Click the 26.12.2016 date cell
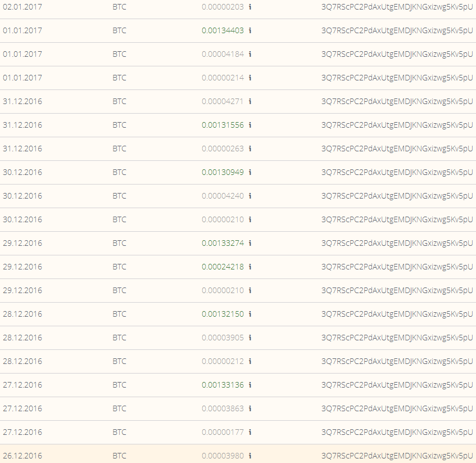The image size is (476, 463). click(22, 456)
